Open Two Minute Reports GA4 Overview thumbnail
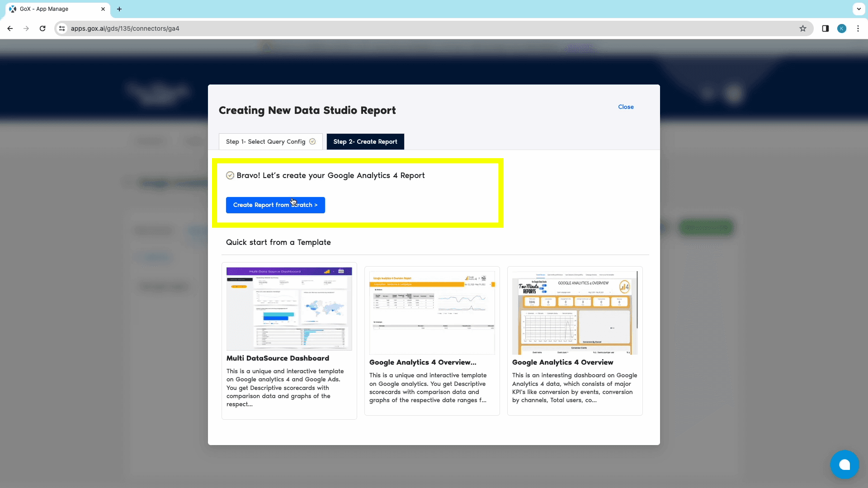The height and width of the screenshot is (488, 868). pyautogui.click(x=575, y=313)
